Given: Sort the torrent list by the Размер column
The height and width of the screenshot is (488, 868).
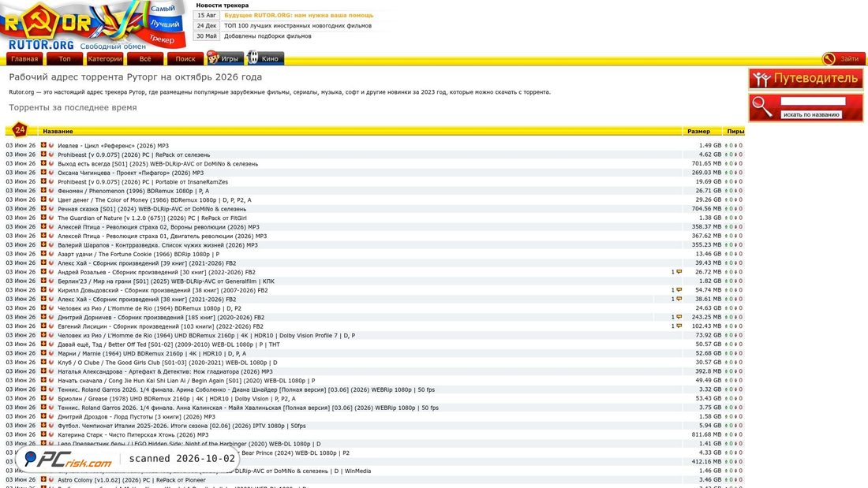Looking at the screenshot, I should (698, 131).
